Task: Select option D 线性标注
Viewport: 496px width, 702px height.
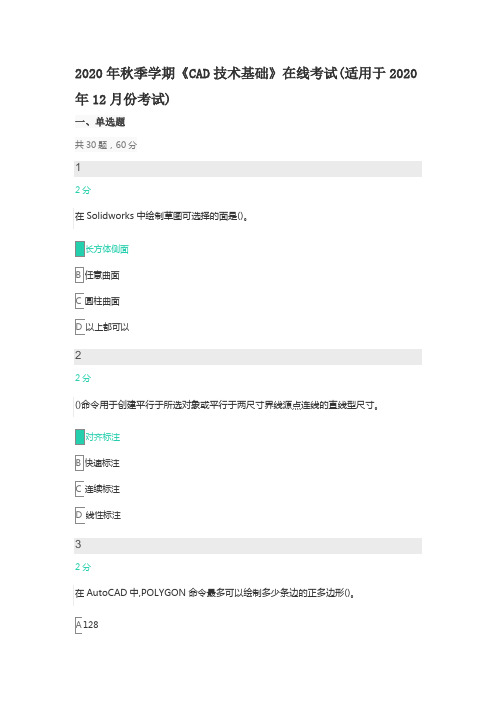Action: pos(98,515)
